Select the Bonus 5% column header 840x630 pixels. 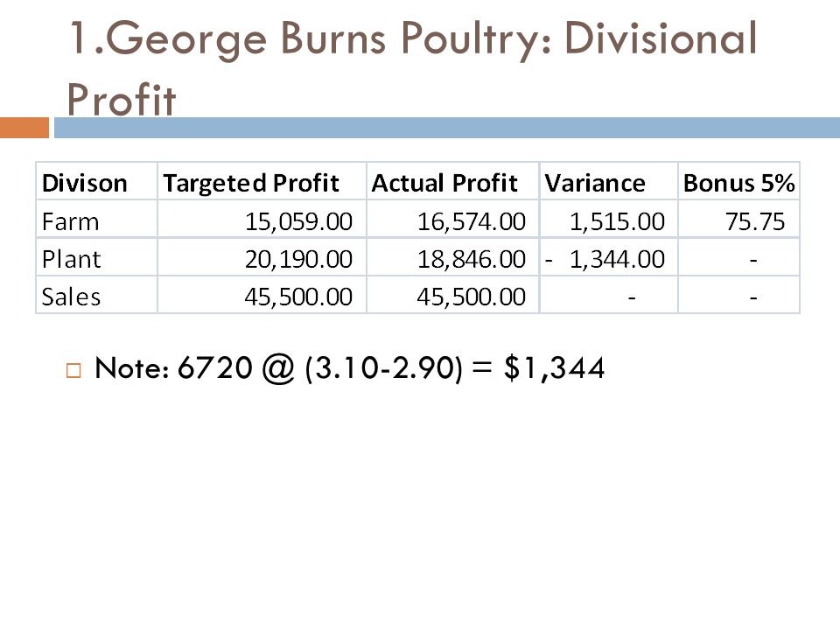(x=738, y=181)
